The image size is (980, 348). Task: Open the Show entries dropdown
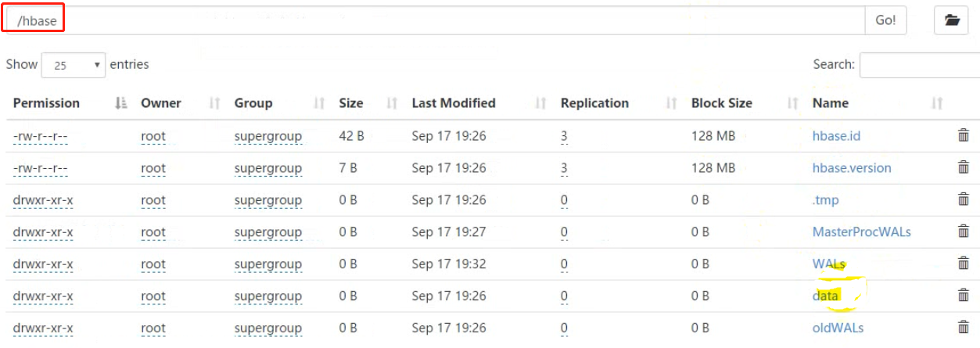pyautogui.click(x=73, y=65)
